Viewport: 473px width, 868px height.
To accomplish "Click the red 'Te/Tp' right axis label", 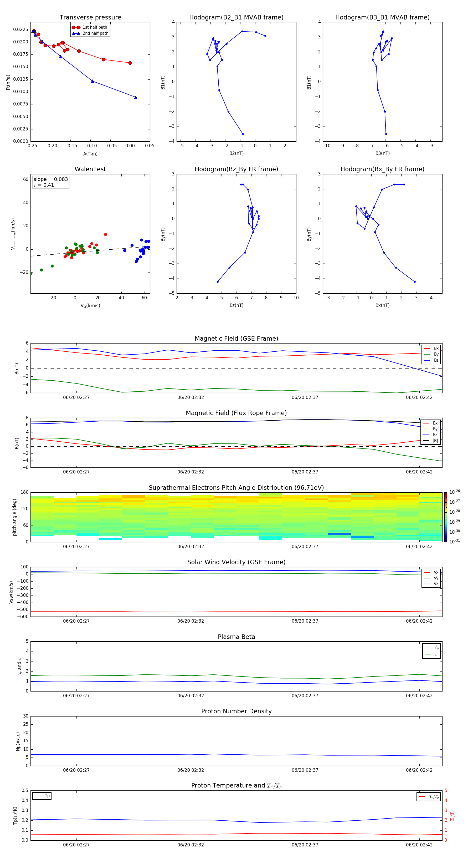I will click(453, 815).
